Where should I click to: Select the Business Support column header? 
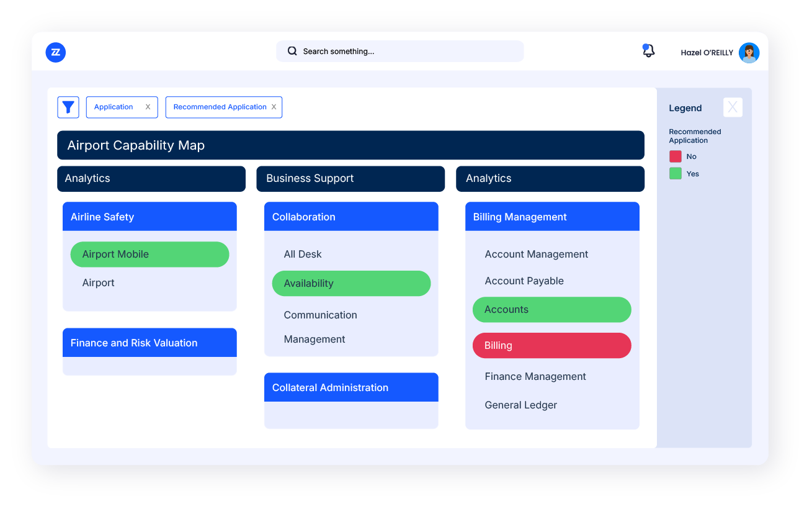(x=350, y=179)
